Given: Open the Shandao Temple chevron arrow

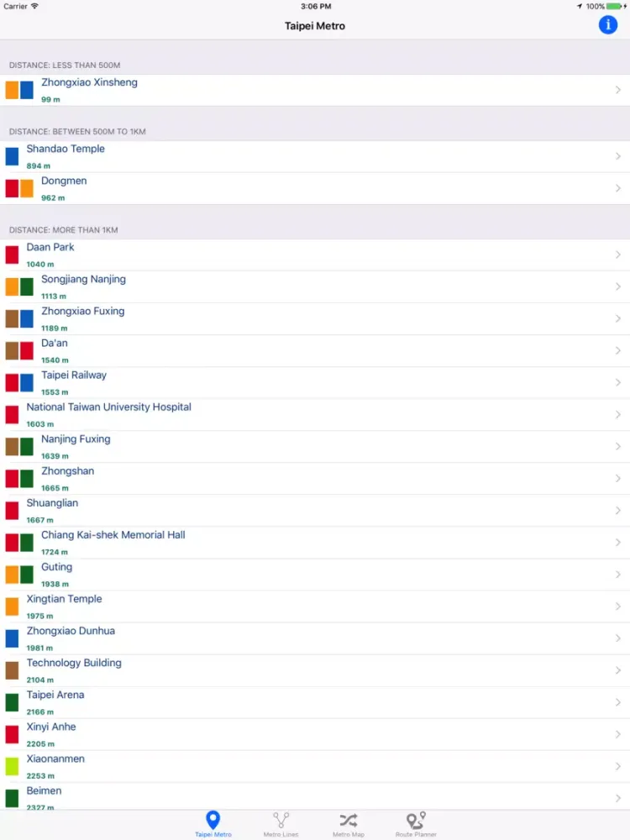Looking at the screenshot, I should pos(617,156).
